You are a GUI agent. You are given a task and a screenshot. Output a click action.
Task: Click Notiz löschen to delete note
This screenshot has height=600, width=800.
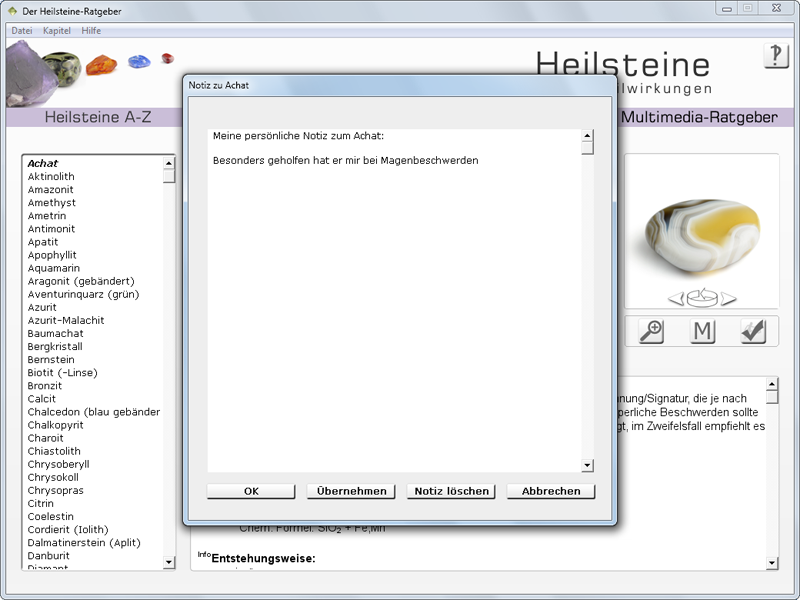tap(452, 491)
